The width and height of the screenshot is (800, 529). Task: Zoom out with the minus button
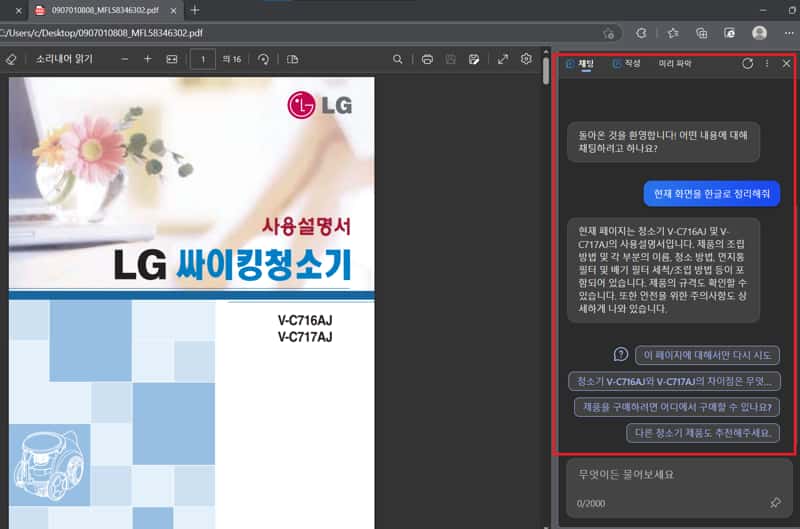124,59
